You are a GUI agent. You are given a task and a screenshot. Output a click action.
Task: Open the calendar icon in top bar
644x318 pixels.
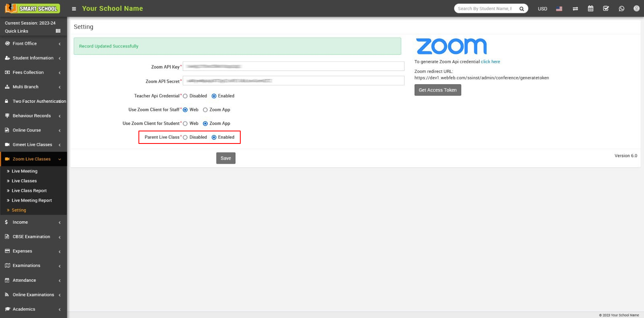click(x=590, y=8)
